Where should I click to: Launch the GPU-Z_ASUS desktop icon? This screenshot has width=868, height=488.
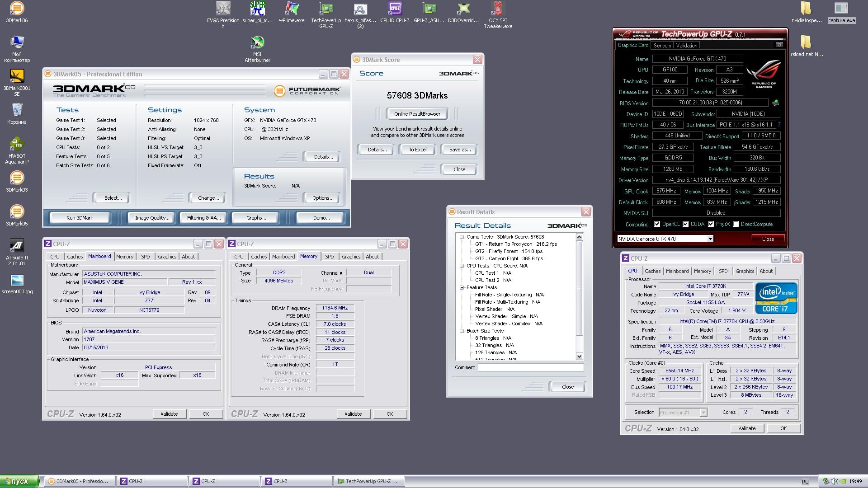point(429,12)
